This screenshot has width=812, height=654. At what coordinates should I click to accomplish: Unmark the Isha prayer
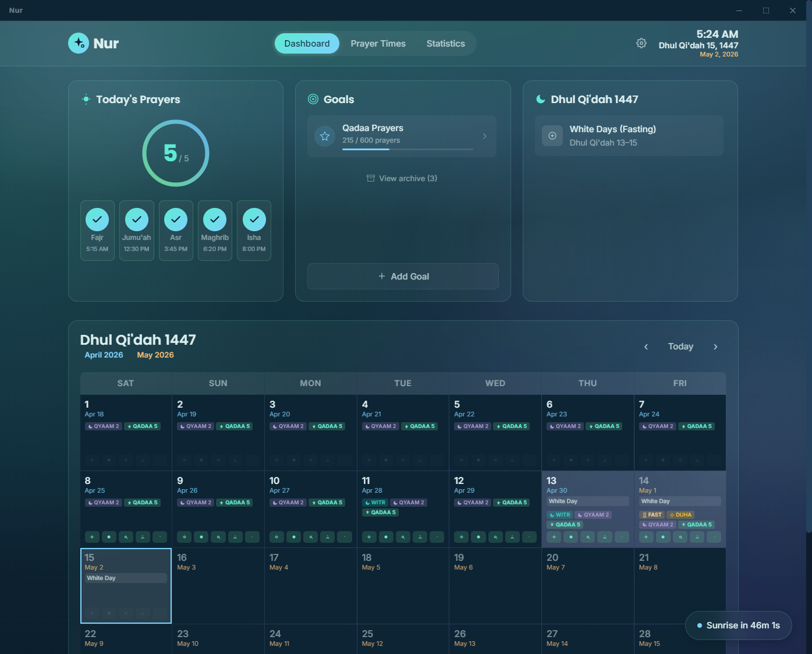pos(254,220)
